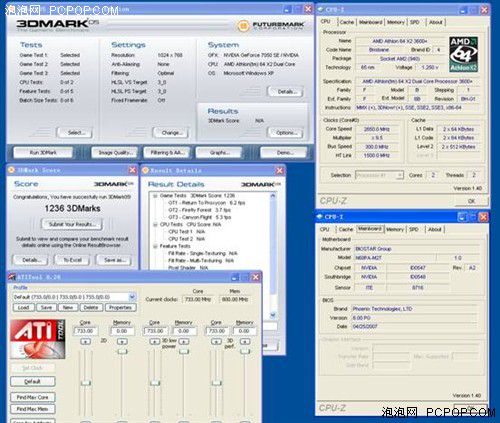Open Cache tab in lower CPU-Z
The width and height of the screenshot is (500, 423).
(x=346, y=229)
